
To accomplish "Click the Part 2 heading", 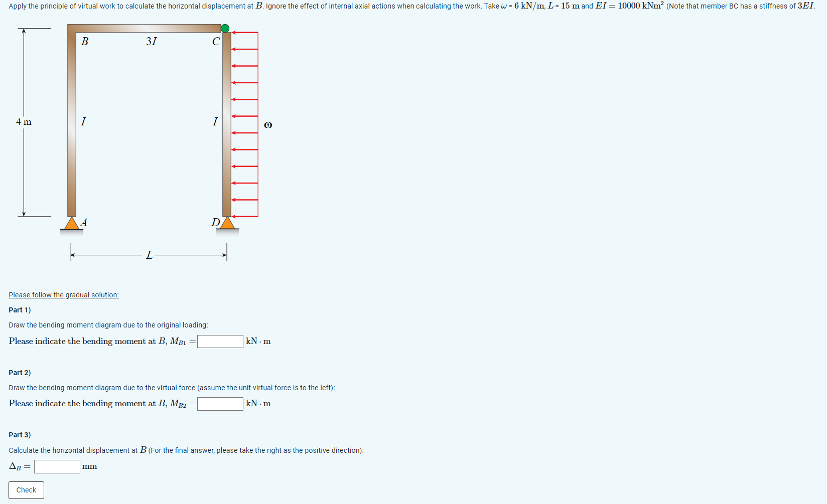I will [19, 373].
